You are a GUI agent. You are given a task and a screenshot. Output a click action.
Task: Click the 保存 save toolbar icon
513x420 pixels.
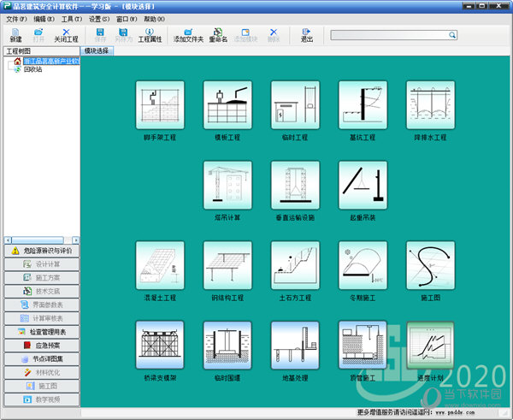tap(100, 35)
